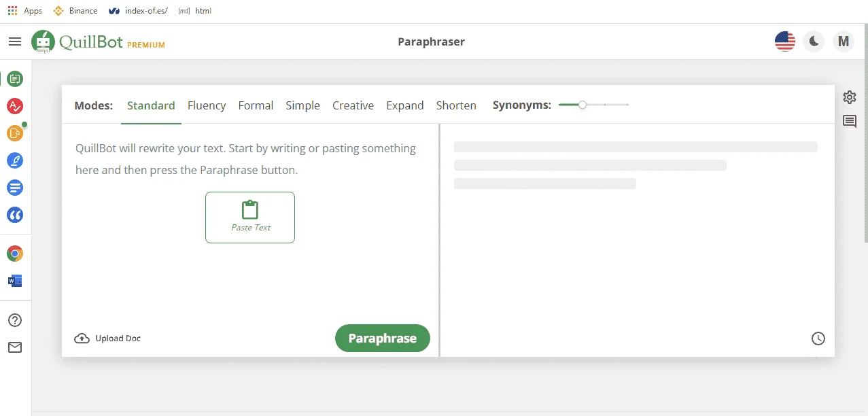Open the Co-Writer pen sidebar icon
The image size is (868, 416).
tap(15, 160)
